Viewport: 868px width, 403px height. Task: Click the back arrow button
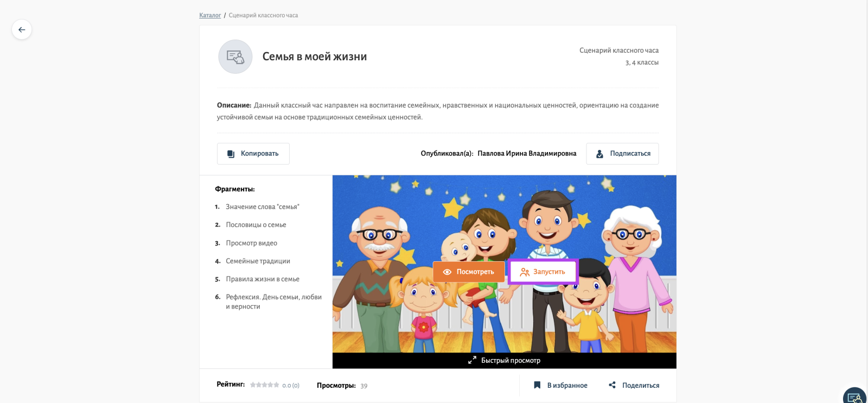pyautogui.click(x=22, y=30)
